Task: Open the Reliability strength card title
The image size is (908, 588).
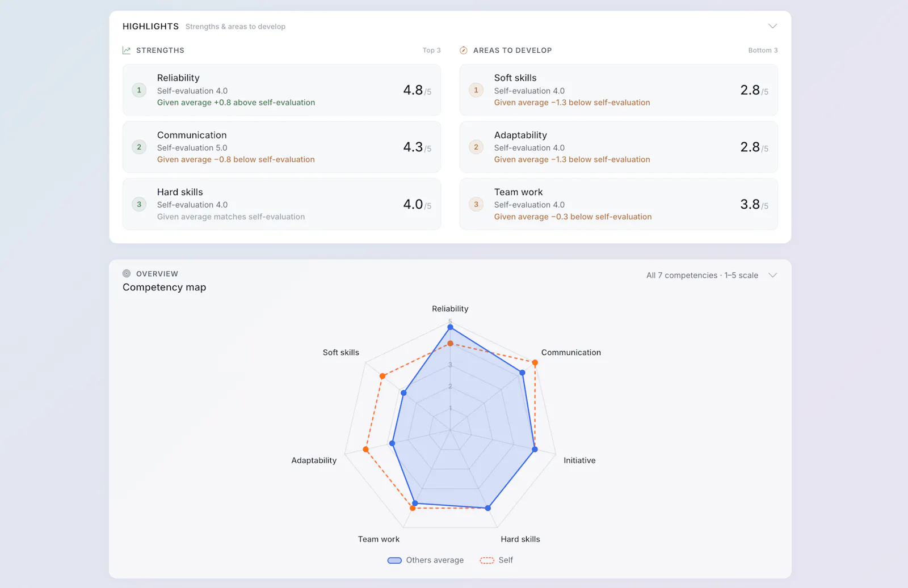Action: (x=178, y=78)
